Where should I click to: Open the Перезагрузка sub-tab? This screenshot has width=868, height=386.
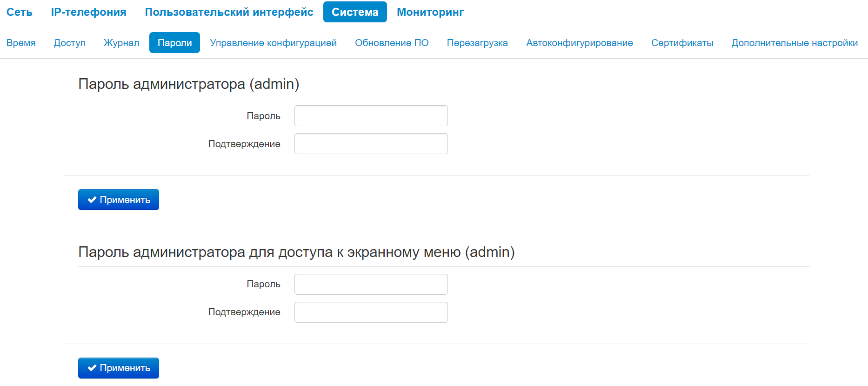[x=477, y=43]
